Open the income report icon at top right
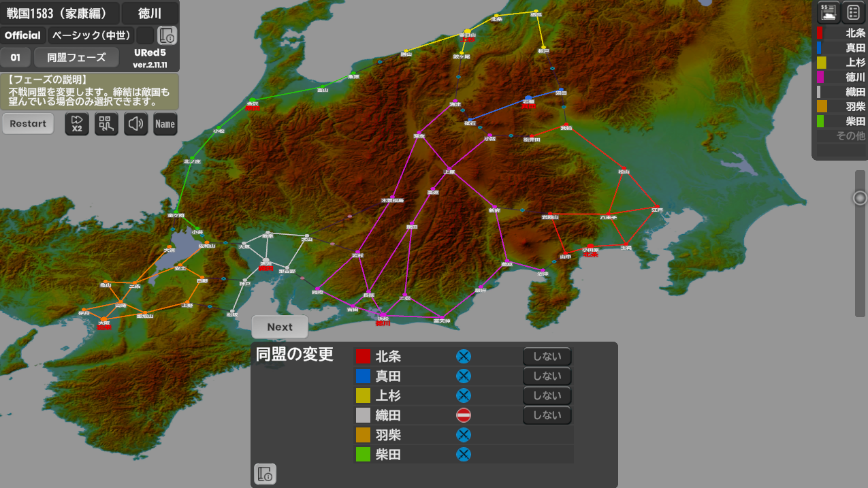 829,12
